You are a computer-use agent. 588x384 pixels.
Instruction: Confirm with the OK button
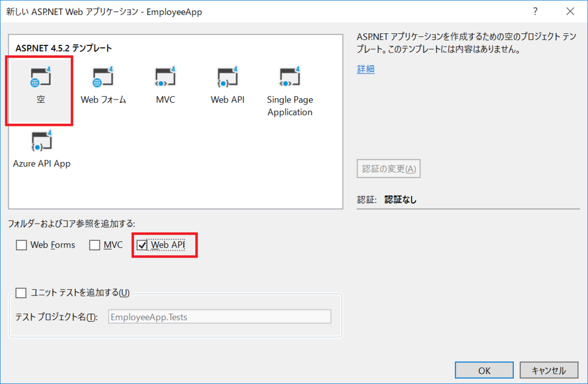click(484, 370)
